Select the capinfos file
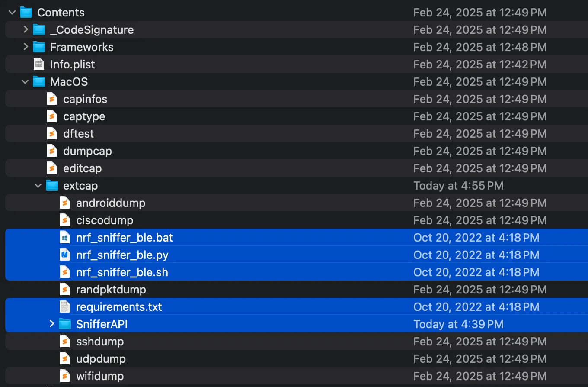The width and height of the screenshot is (588, 387). click(x=85, y=99)
